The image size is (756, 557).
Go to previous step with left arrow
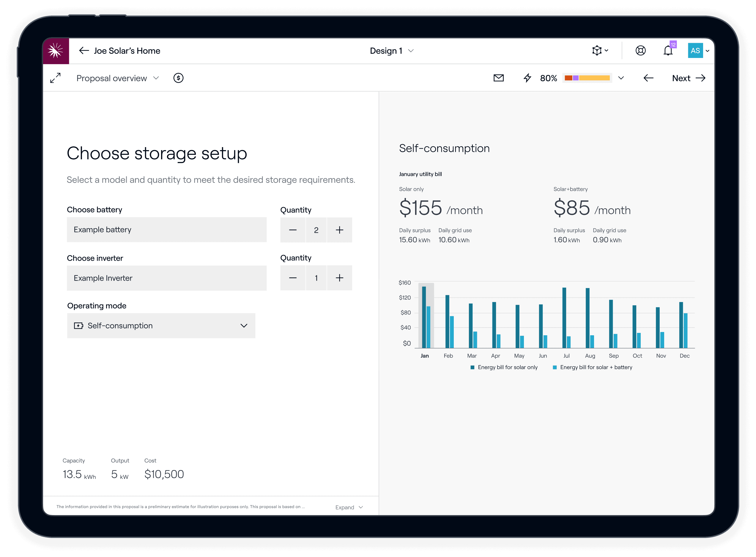[648, 78]
